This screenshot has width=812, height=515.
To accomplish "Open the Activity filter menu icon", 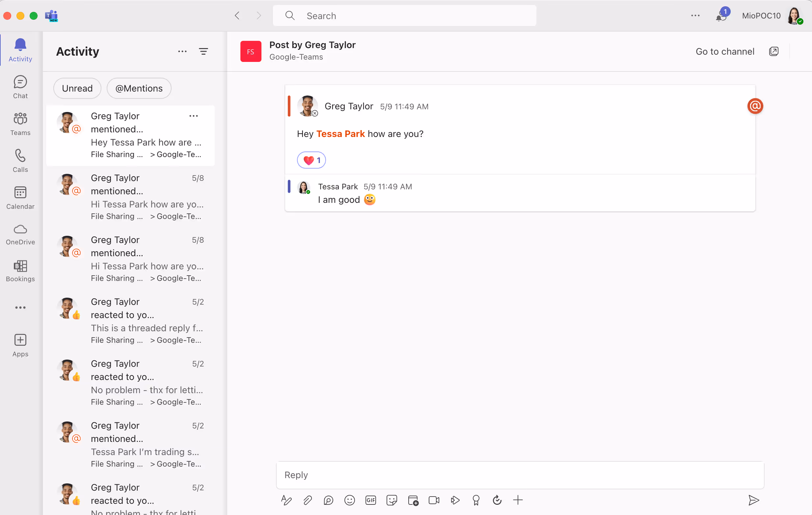I will click(x=203, y=51).
